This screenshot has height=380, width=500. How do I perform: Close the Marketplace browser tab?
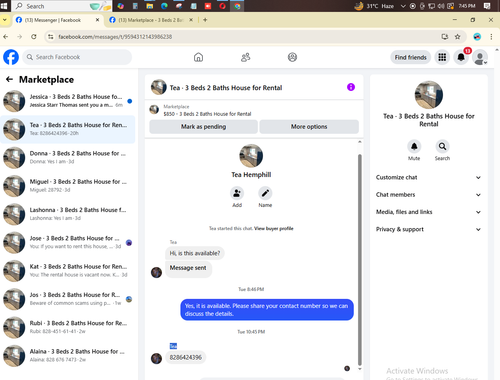(x=191, y=20)
